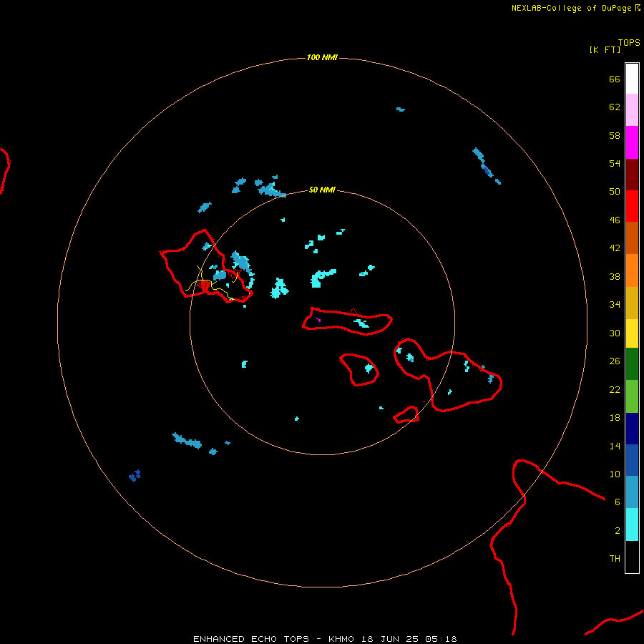
Task: Click the legend value 34
Action: click(x=615, y=305)
